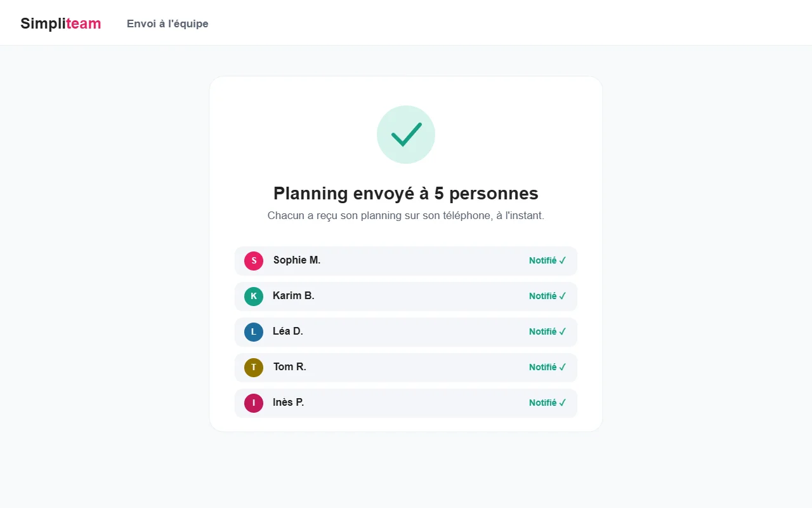Click the subtitle about planning reçu sur téléphone

pyautogui.click(x=406, y=216)
